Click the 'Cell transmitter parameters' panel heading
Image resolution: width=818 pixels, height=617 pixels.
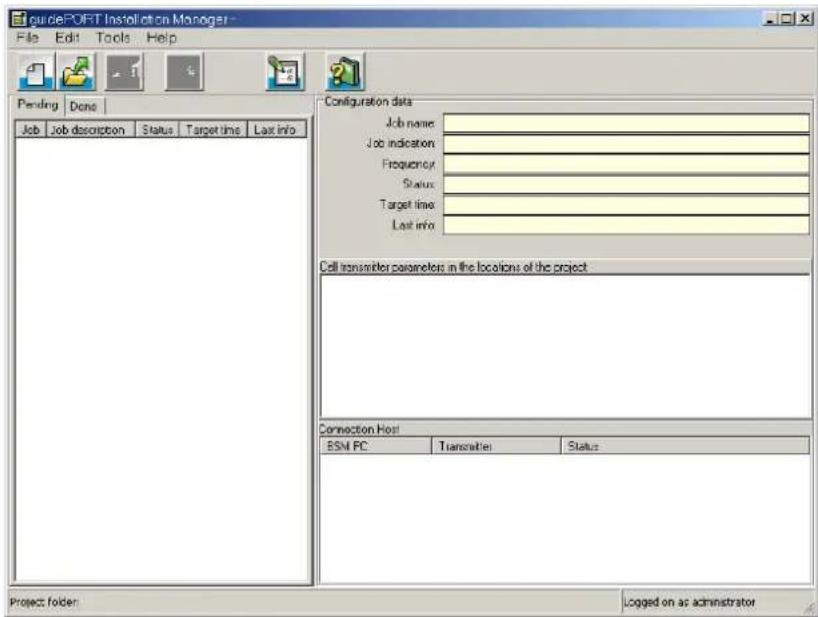(453, 267)
